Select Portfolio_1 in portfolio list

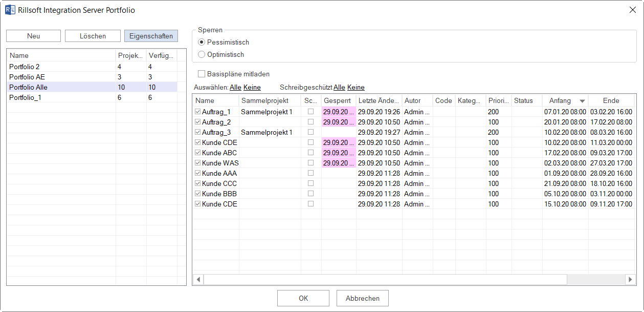(92, 97)
